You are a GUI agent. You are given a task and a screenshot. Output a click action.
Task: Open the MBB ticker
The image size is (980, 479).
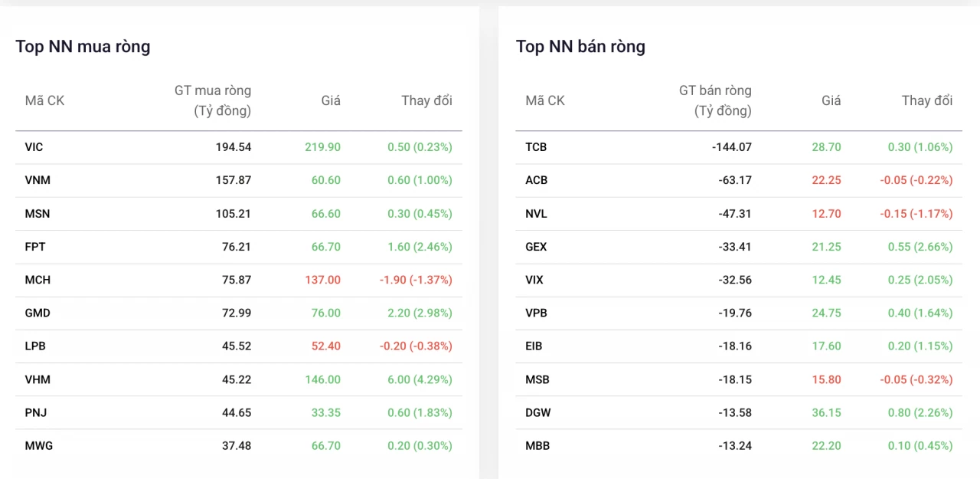click(537, 445)
